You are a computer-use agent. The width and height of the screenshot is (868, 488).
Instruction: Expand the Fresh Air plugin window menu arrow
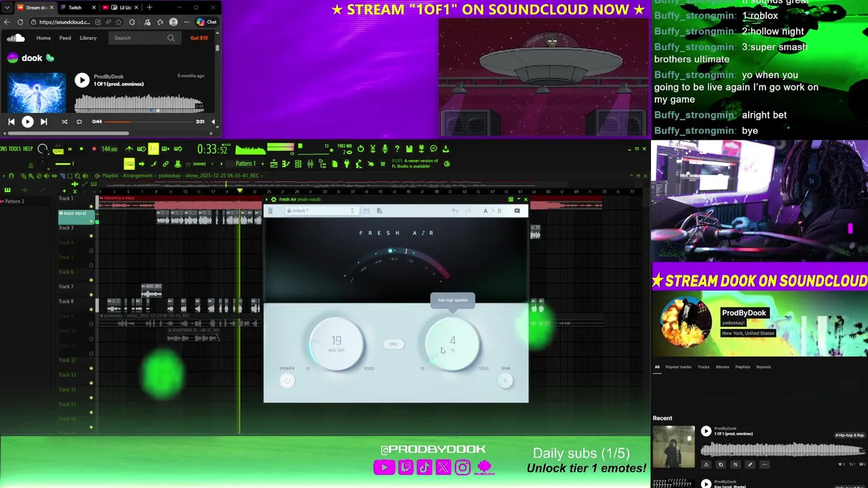(x=267, y=199)
